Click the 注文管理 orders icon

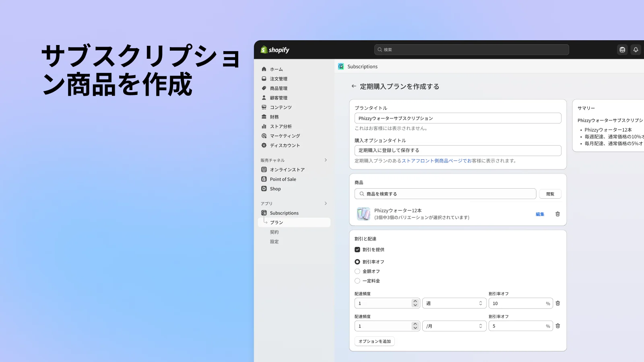264,79
